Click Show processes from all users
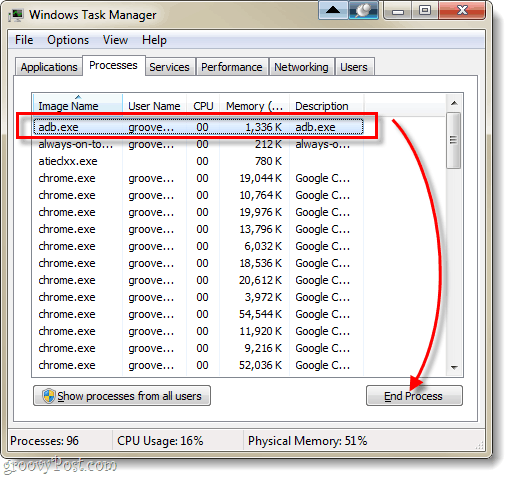The image size is (513, 479). pyautogui.click(x=122, y=396)
